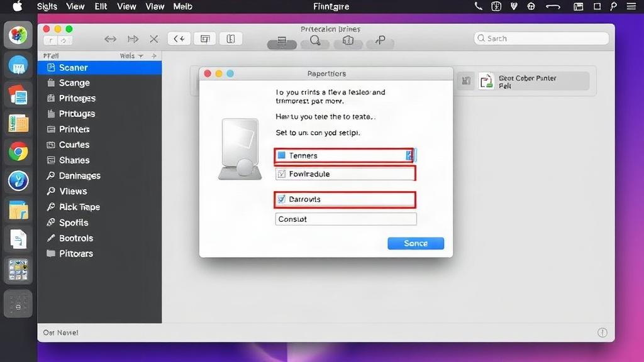
Task: Click the blue Sonce button
Action: [x=416, y=243]
